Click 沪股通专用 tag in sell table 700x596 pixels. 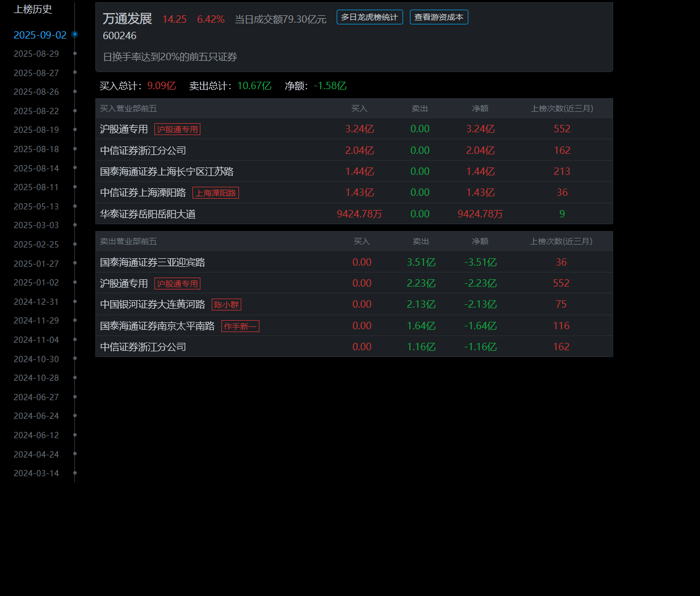177,284
